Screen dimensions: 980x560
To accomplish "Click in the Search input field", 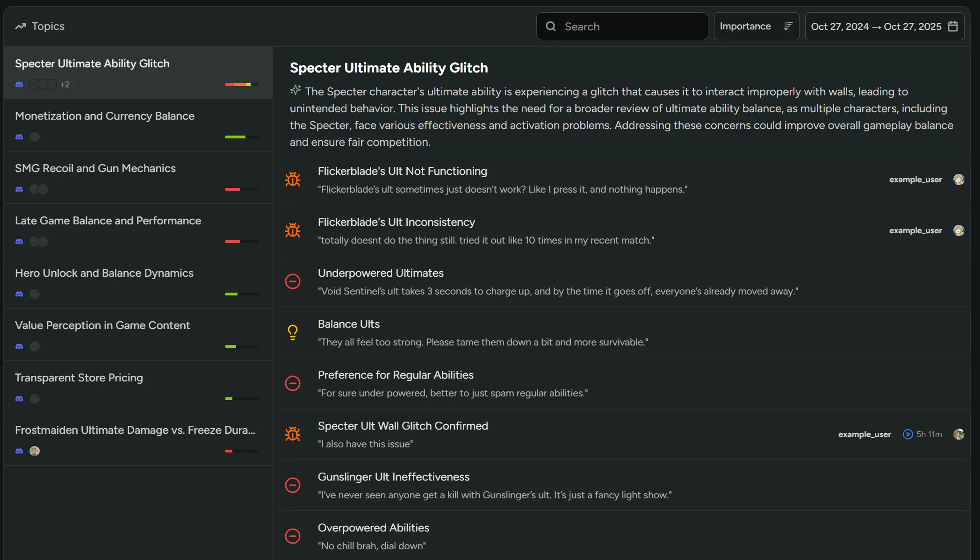I will click(x=629, y=27).
